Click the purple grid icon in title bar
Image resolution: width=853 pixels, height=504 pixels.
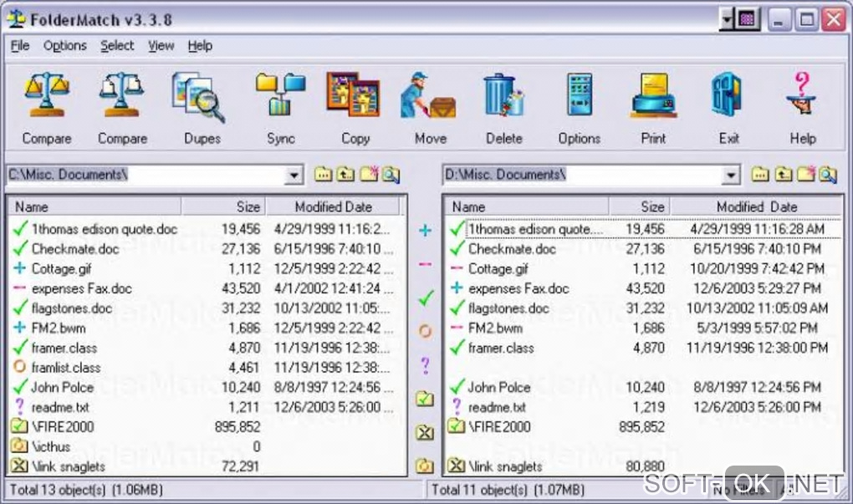747,20
